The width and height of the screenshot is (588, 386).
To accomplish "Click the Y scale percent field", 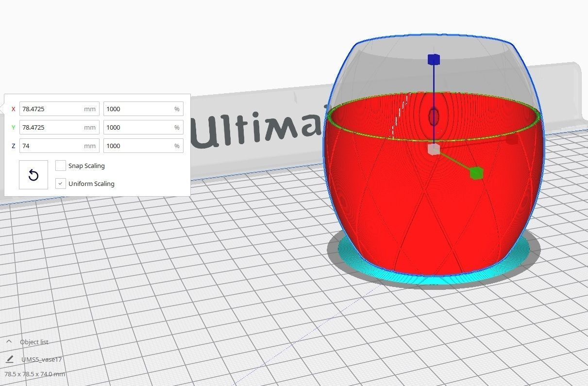I will (143, 127).
